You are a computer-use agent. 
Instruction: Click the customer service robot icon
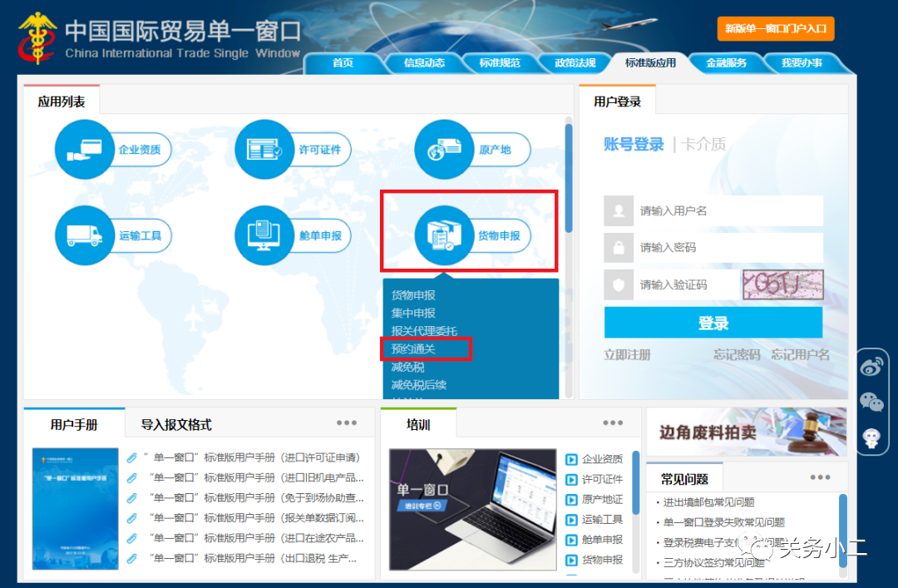(871, 437)
